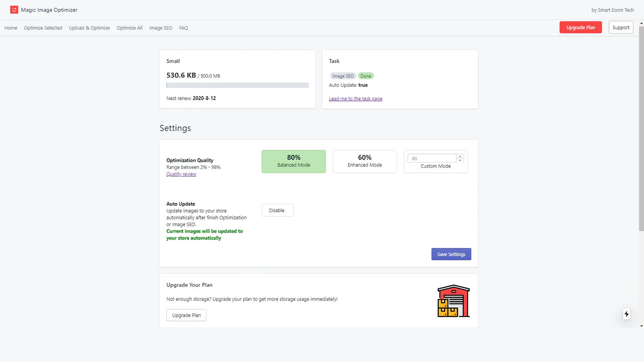Follow the 'Lead me to the task page' link

coord(355,99)
